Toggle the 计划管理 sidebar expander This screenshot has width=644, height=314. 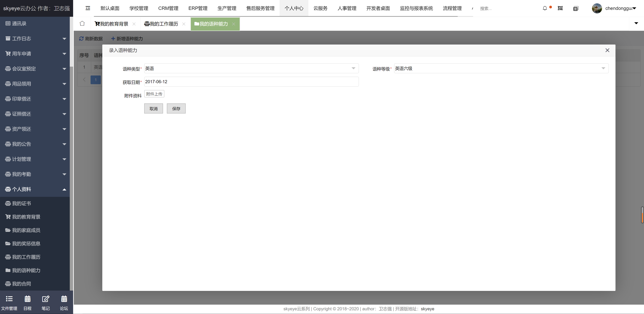64,159
